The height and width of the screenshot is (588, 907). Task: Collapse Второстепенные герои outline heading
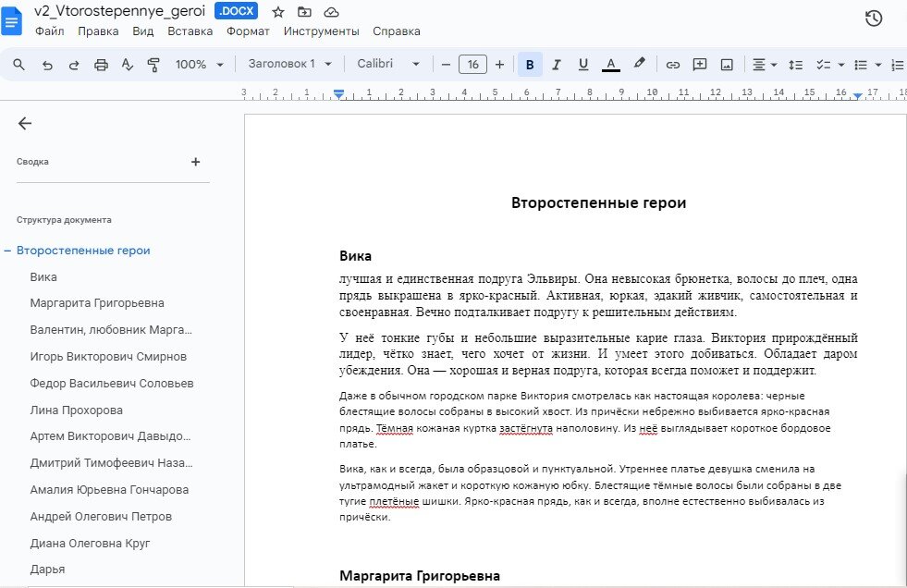7,251
